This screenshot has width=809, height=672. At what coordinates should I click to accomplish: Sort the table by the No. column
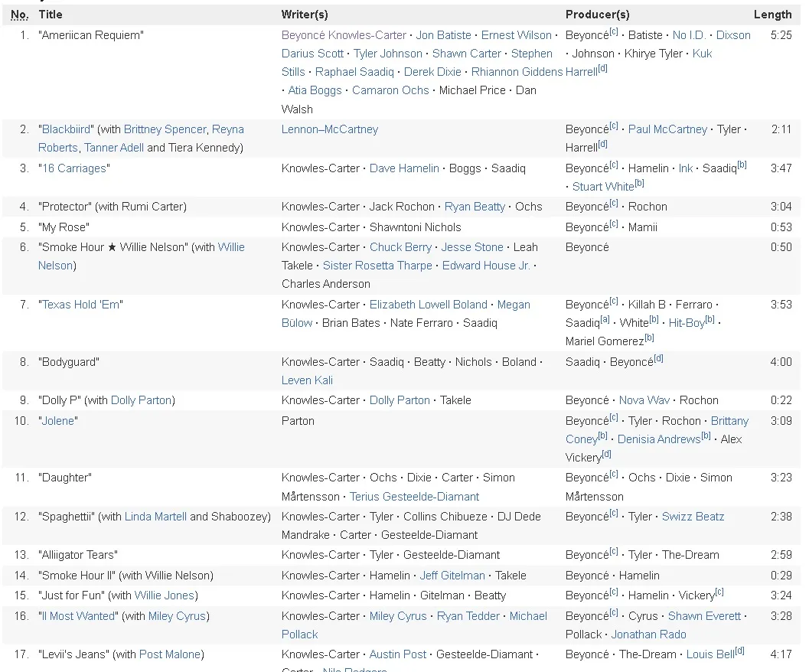[x=18, y=14]
